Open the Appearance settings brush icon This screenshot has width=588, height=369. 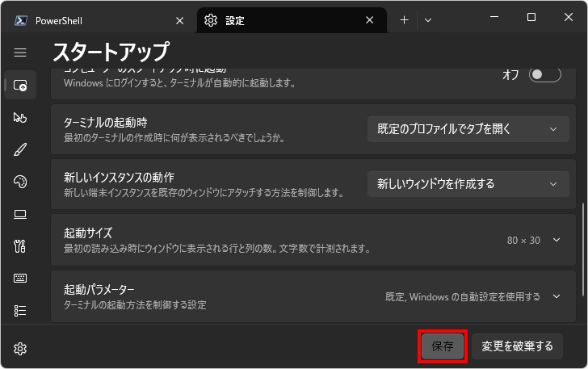click(20, 149)
